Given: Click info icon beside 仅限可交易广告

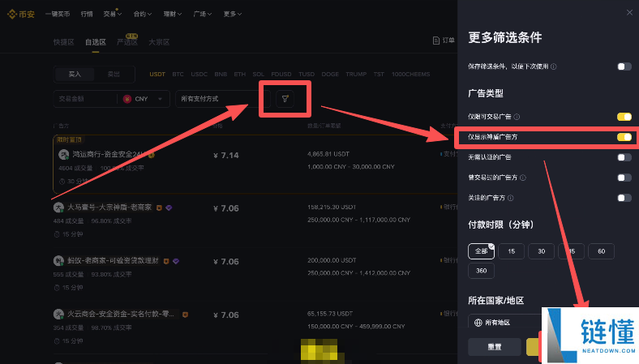Looking at the screenshot, I should (517, 117).
